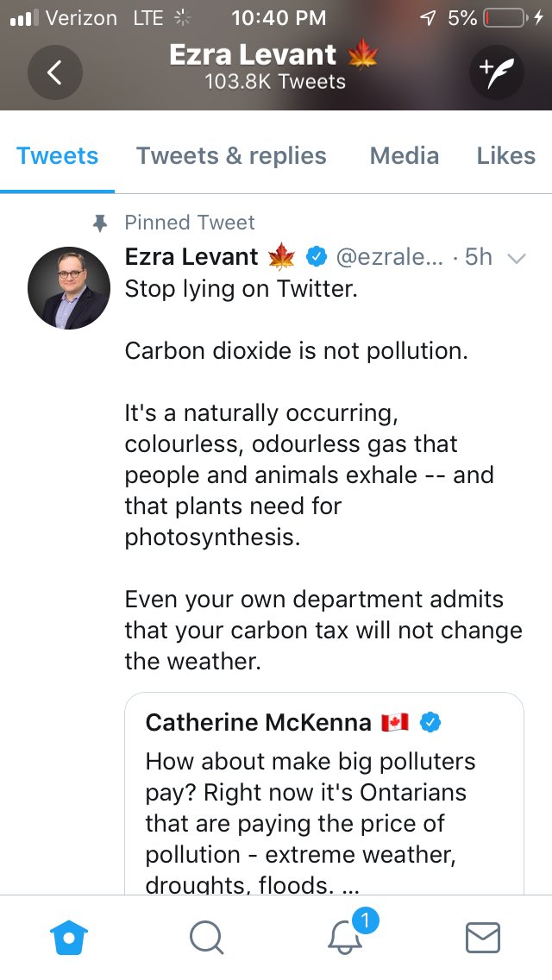Expand the tweet options chevron
Image resolution: width=552 pixels, height=980 pixels.
(x=517, y=258)
